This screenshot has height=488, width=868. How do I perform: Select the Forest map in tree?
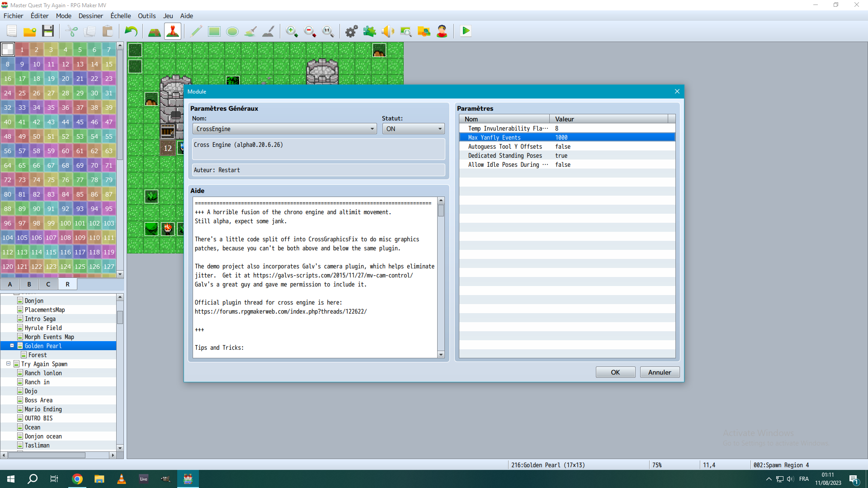coord(38,355)
